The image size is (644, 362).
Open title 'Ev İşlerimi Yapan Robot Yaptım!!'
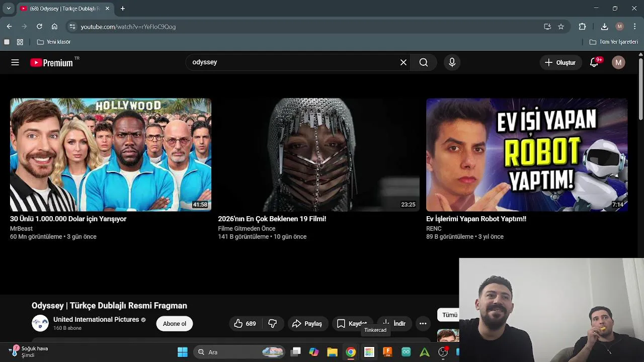476,219
